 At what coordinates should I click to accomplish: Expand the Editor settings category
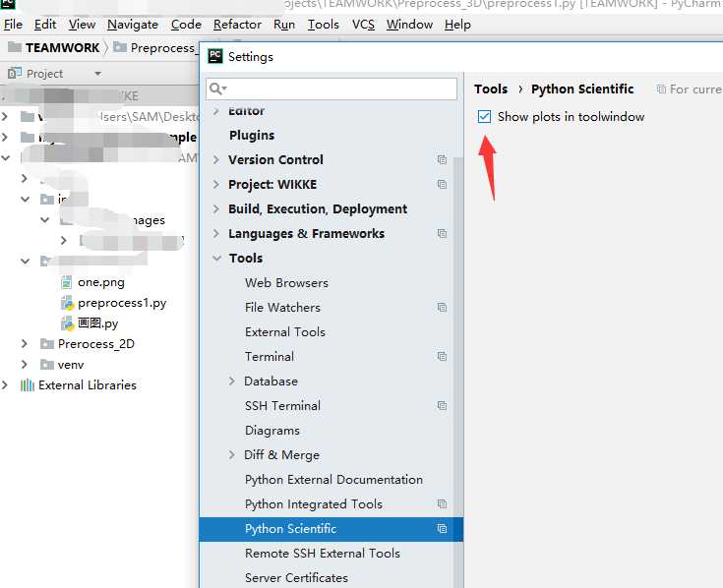point(216,111)
